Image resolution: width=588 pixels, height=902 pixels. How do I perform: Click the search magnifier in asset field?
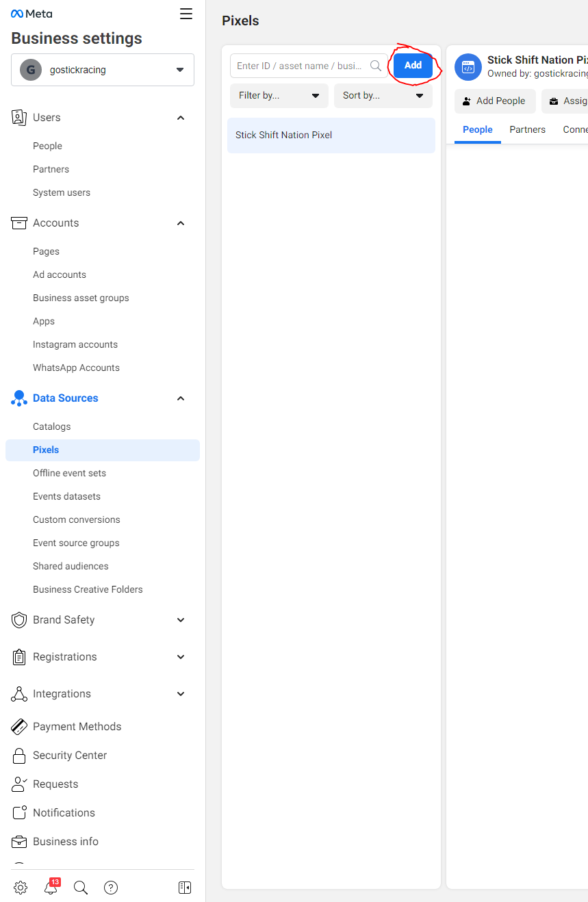pyautogui.click(x=376, y=66)
